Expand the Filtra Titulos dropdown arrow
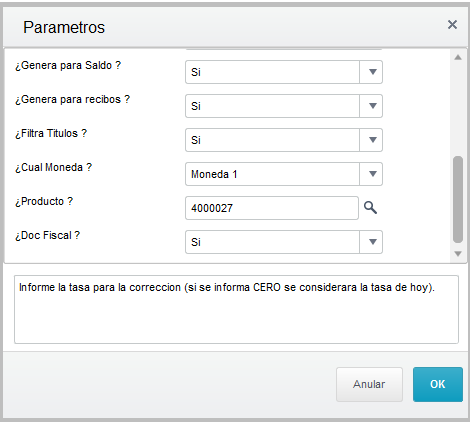Viewport: 470px width, 422px height. click(x=371, y=140)
